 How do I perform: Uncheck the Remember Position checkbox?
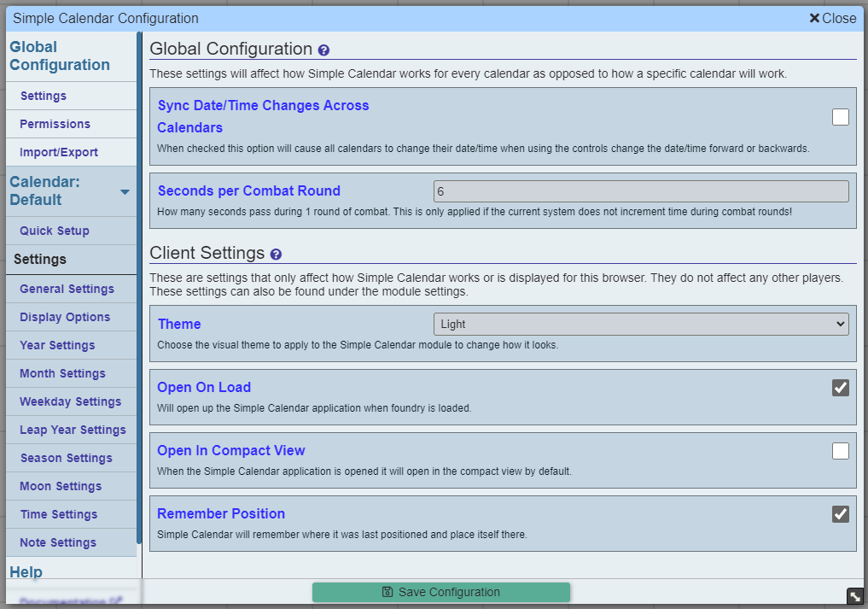coord(841,513)
